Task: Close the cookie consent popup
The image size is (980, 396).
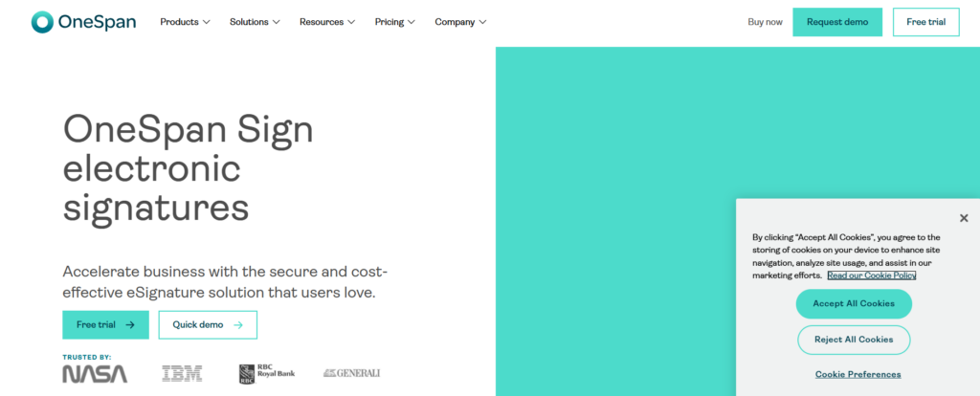Action: tap(964, 218)
